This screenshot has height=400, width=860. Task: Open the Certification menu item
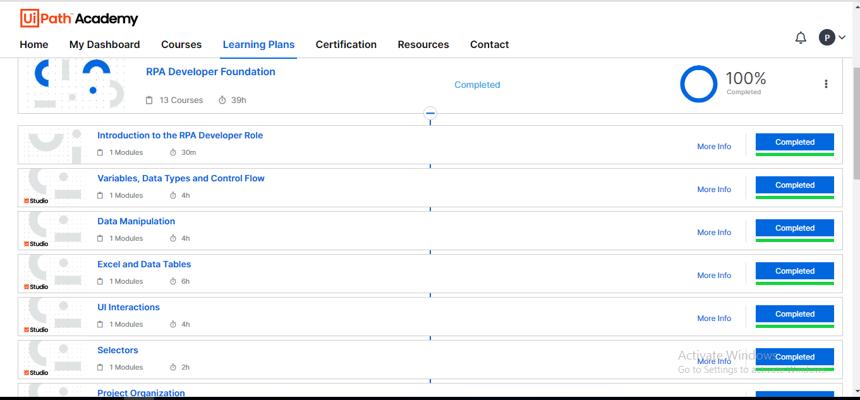(346, 45)
